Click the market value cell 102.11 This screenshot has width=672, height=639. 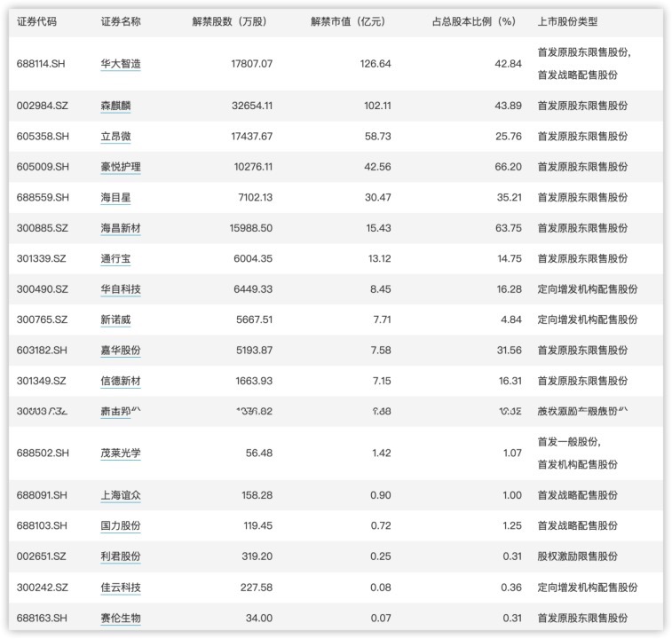click(377, 106)
